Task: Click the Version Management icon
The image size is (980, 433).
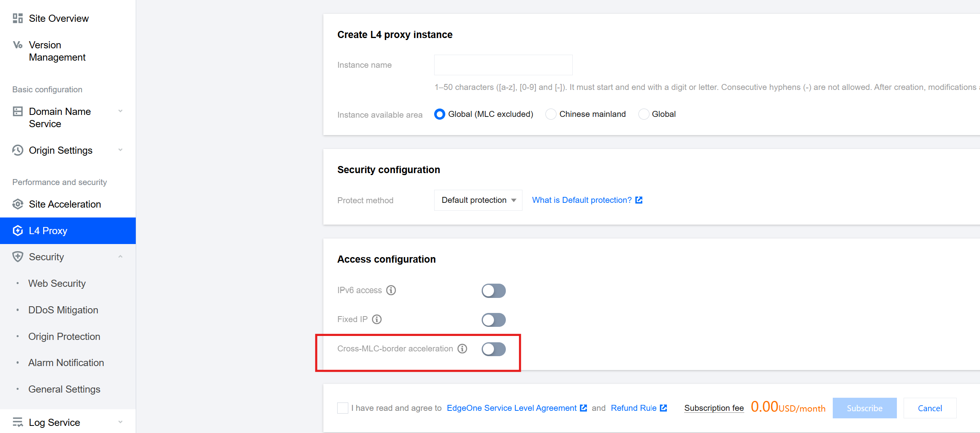Action: pyautogui.click(x=18, y=45)
